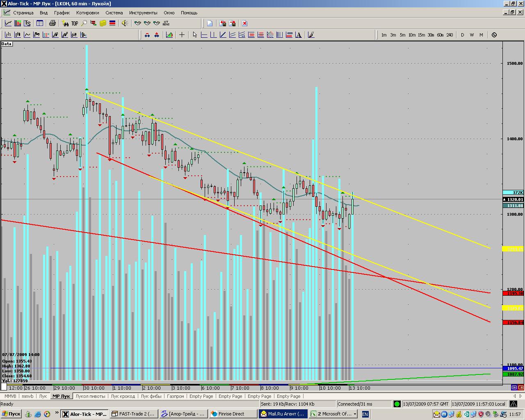The image size is (525, 420).
Task: Switch chart to line style
Action: click(27, 35)
